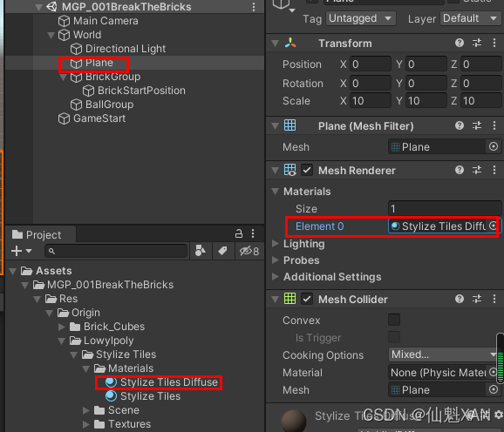Expand the Additional Settings foldout
504x432 pixels.
[x=276, y=277]
